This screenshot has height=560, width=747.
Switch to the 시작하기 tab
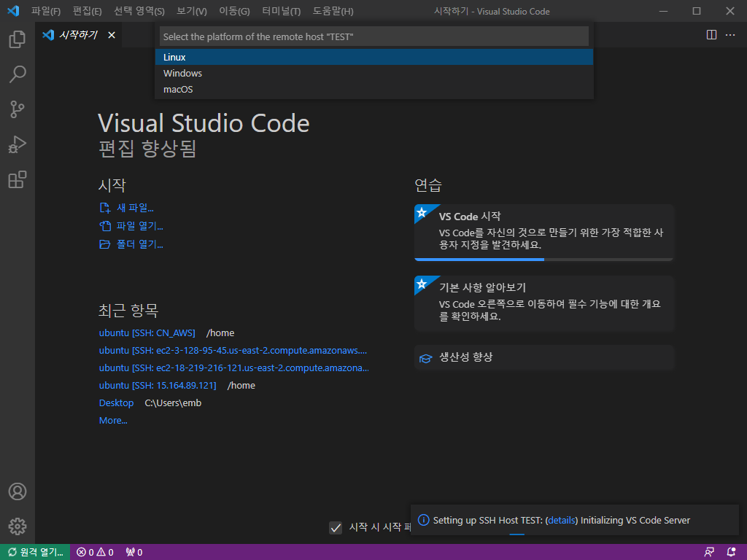tap(79, 35)
